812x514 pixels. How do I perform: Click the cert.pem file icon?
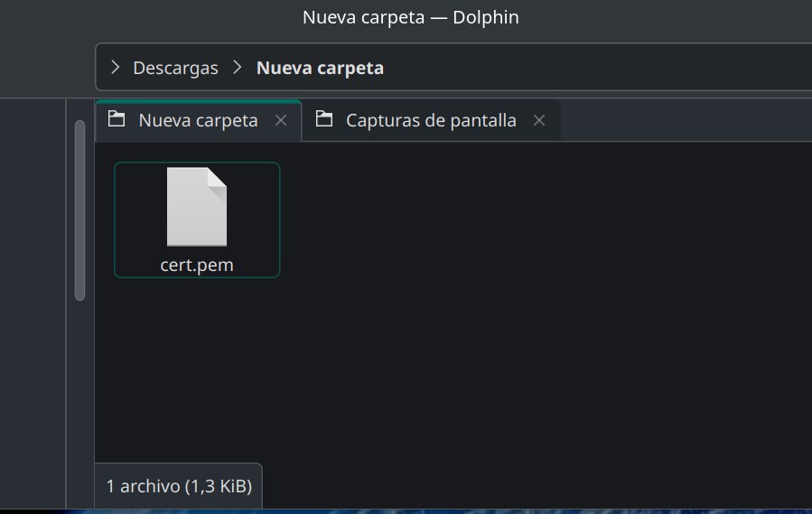click(197, 207)
